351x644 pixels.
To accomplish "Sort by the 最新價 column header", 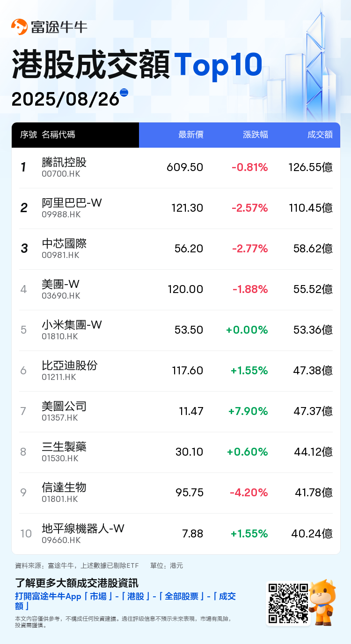I will click(x=190, y=135).
